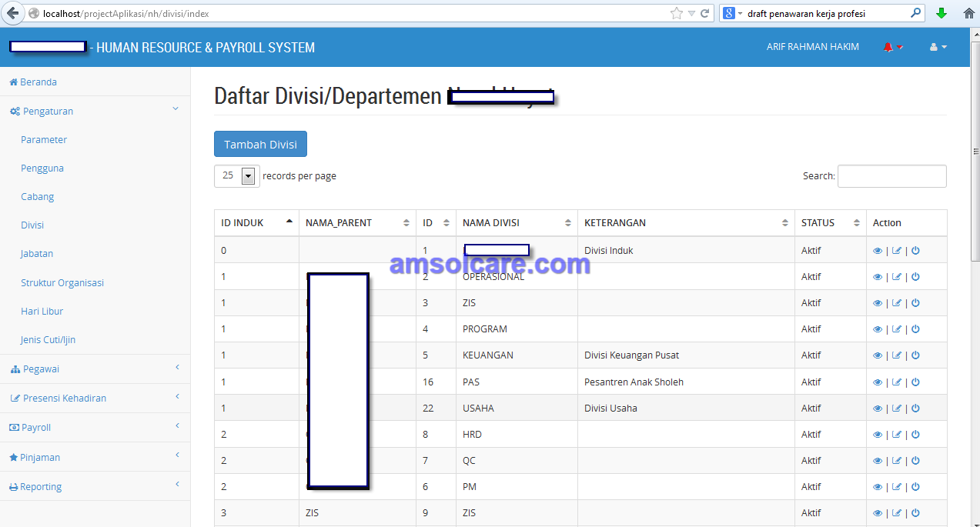Image resolution: width=980 pixels, height=527 pixels.
Task: Sort the table by NAMA_PARENT column
Action: (357, 223)
